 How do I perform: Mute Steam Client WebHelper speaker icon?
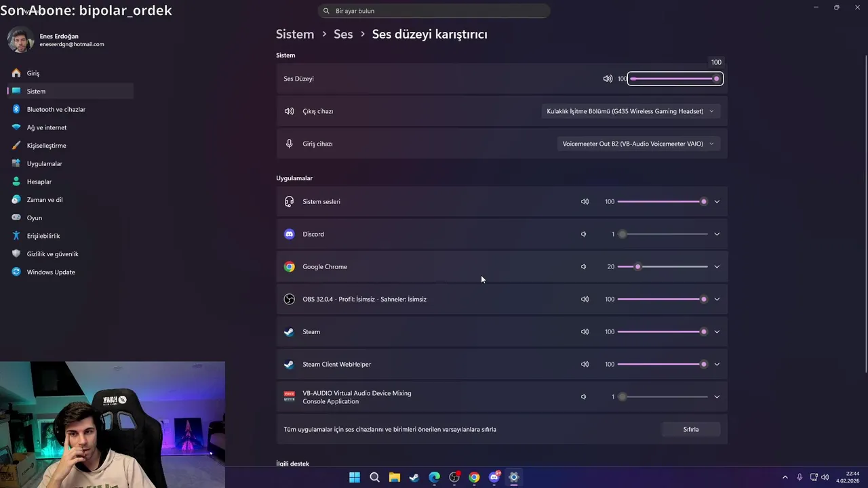click(x=585, y=364)
